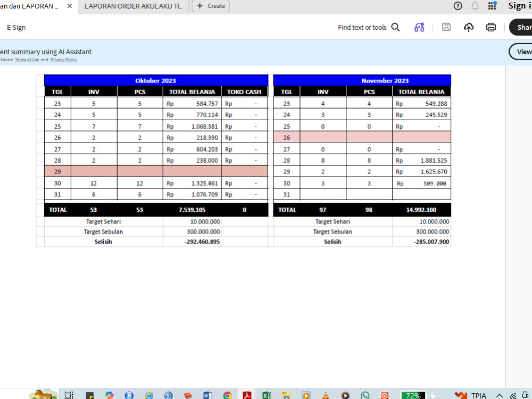Image resolution: width=532 pixels, height=399 pixels.
Task: Select Adobe Acrobat taskbar icon
Action: (x=247, y=395)
